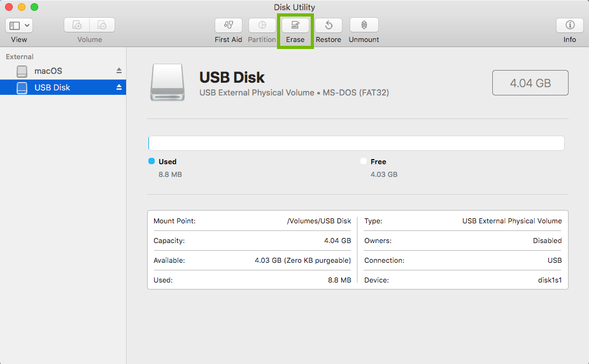The image size is (589, 364).
Task: Click the Capacity 4.04 GB table value
Action: [x=337, y=241]
